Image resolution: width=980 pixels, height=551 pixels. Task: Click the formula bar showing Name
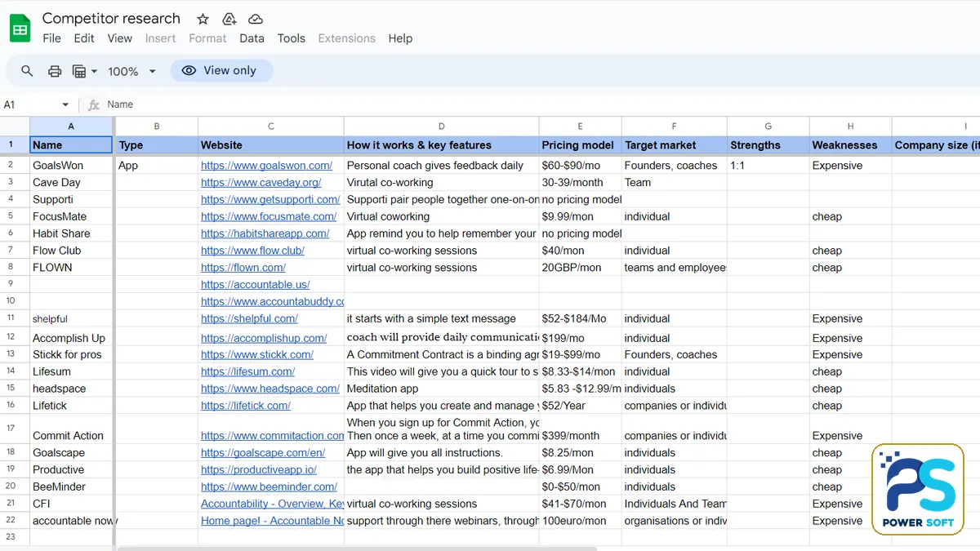pyautogui.click(x=539, y=104)
